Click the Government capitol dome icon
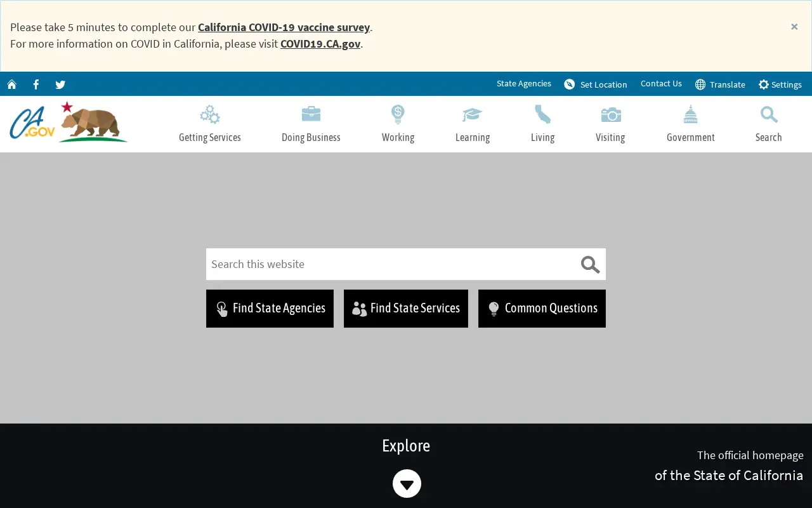Screen dimensions: 812x508 691,114
